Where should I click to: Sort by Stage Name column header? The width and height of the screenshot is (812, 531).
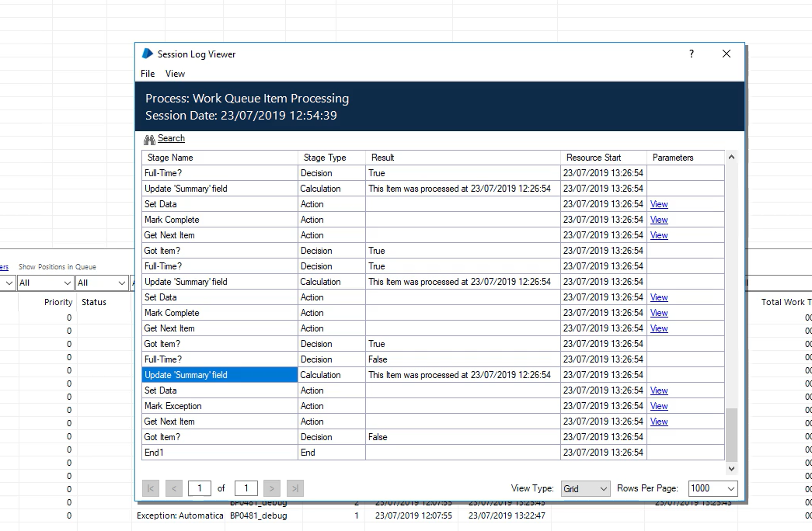coord(220,158)
